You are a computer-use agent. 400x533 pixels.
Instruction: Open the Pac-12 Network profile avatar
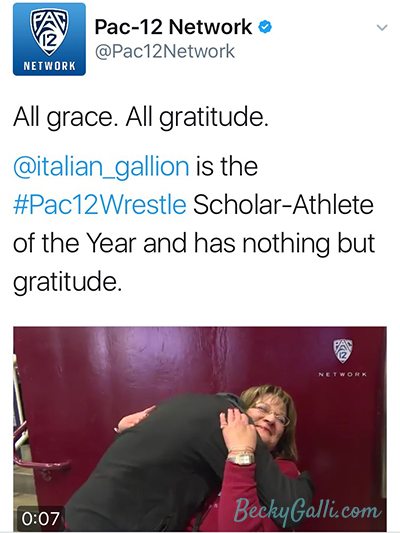click(49, 39)
